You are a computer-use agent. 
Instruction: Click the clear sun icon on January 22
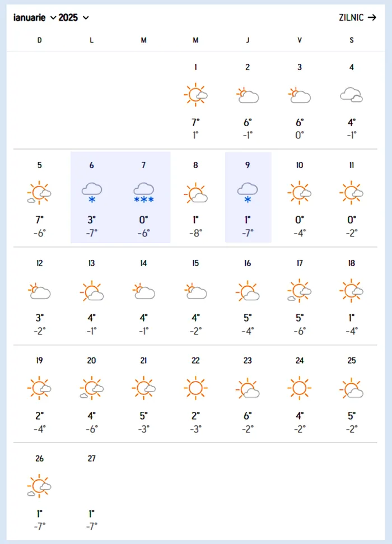[195, 388]
